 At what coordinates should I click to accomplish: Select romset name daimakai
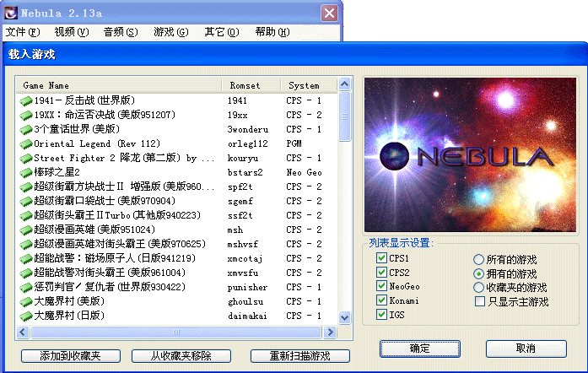point(247,316)
